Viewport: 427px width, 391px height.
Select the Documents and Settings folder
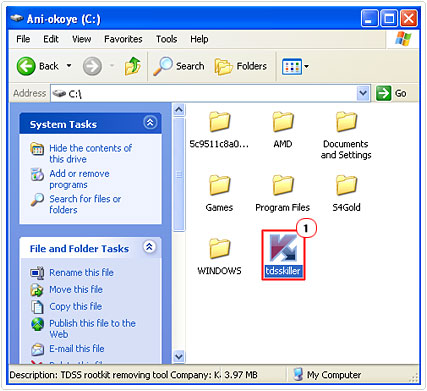[346, 135]
